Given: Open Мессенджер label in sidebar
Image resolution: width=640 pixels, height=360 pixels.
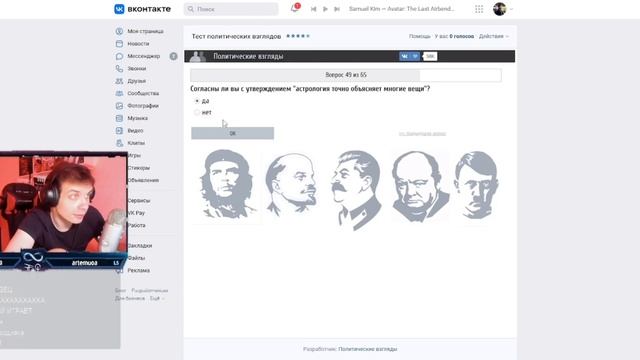Looking at the screenshot, I should pos(144,56).
